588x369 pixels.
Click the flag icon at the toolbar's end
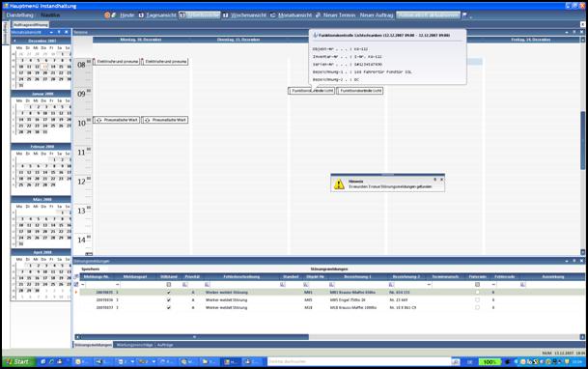(464, 15)
